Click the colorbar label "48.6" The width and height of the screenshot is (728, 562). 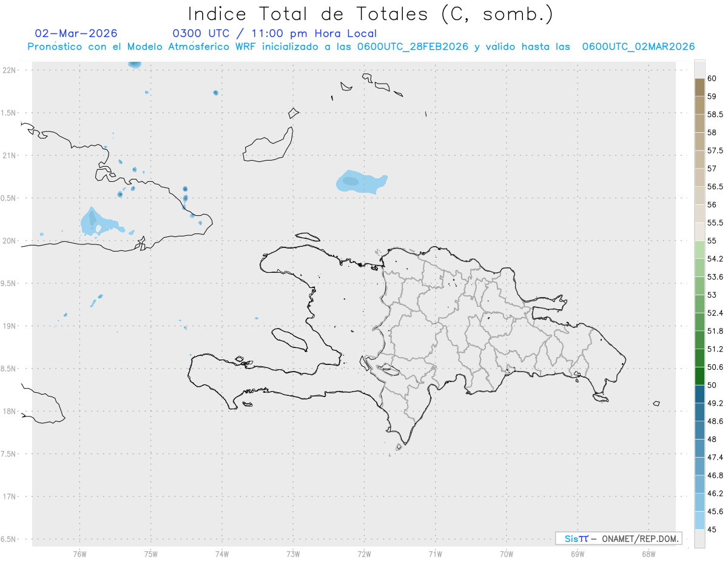715,421
